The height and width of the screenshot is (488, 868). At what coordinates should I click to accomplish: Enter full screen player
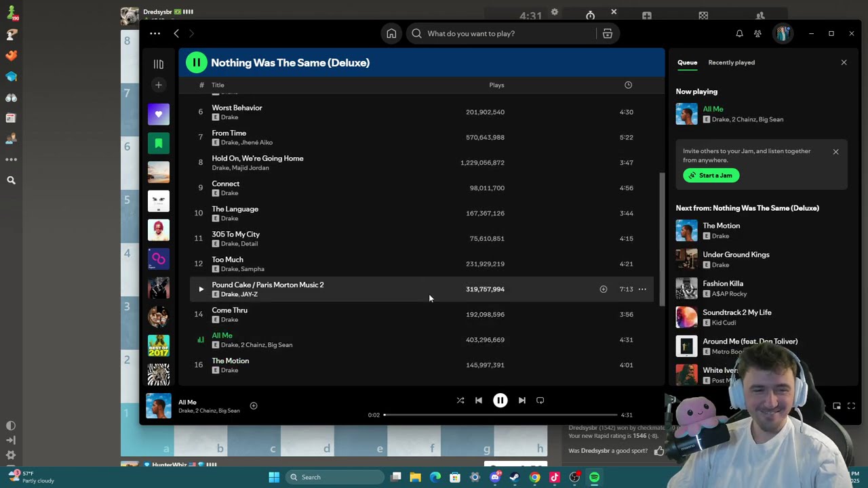click(851, 406)
